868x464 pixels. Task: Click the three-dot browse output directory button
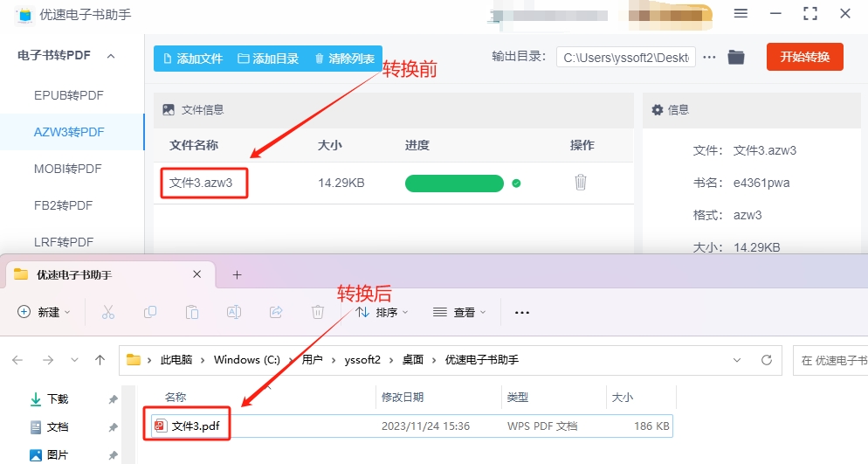click(x=709, y=57)
